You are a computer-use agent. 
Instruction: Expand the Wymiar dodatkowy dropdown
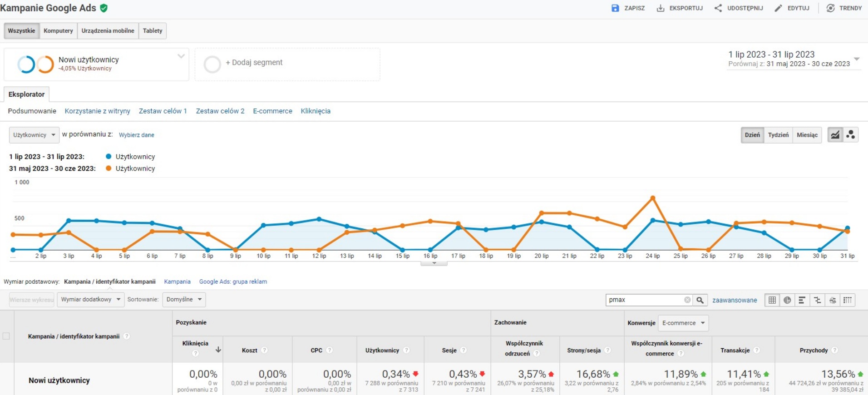tap(90, 300)
